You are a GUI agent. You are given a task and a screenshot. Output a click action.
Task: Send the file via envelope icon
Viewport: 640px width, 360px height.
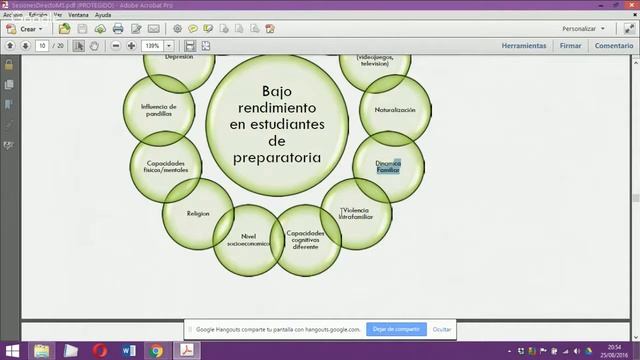[153, 29]
